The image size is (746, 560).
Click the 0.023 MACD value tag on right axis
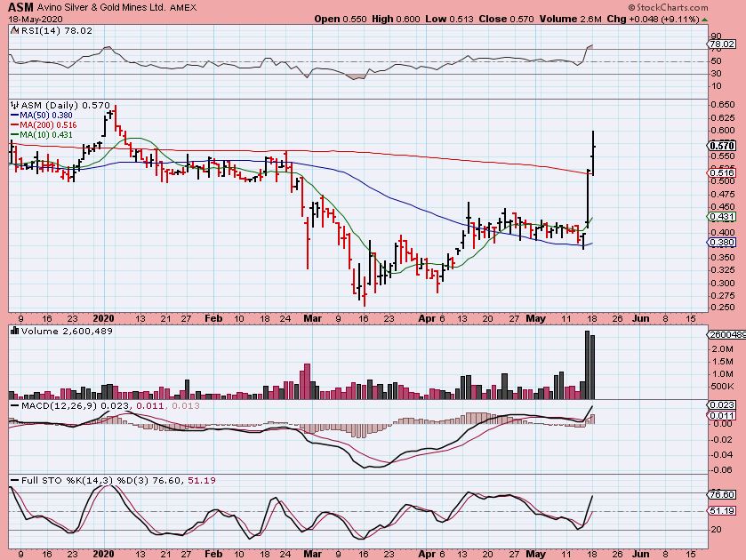(x=722, y=405)
